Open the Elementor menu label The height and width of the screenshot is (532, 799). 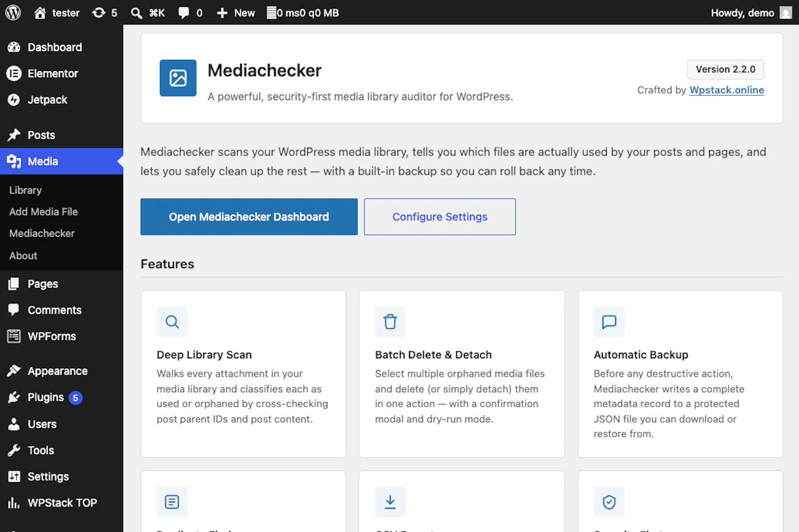coord(53,74)
